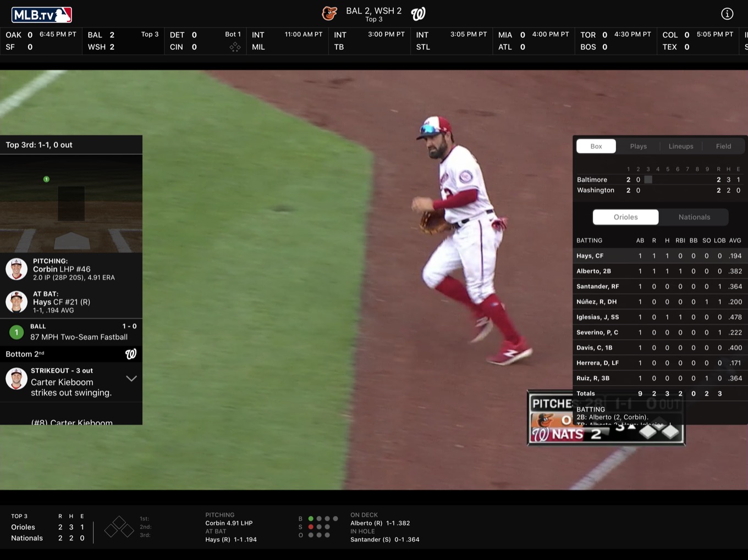
Task: Select Herrera, D, LF batting row
Action: click(660, 363)
